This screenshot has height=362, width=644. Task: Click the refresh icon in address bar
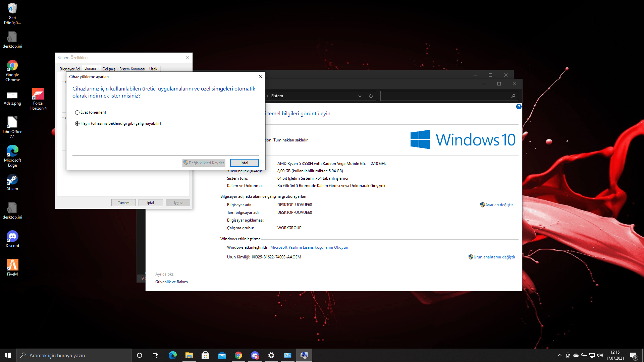pos(371,96)
